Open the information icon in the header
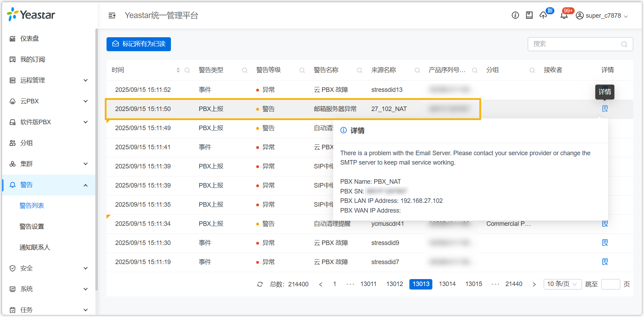Image resolution: width=644 pixels, height=317 pixels. [515, 15]
